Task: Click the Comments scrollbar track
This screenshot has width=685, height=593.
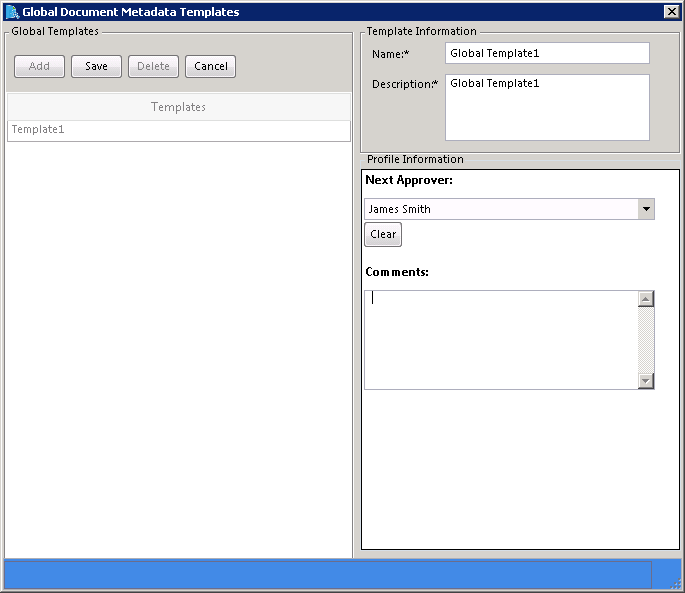Action: [x=646, y=340]
